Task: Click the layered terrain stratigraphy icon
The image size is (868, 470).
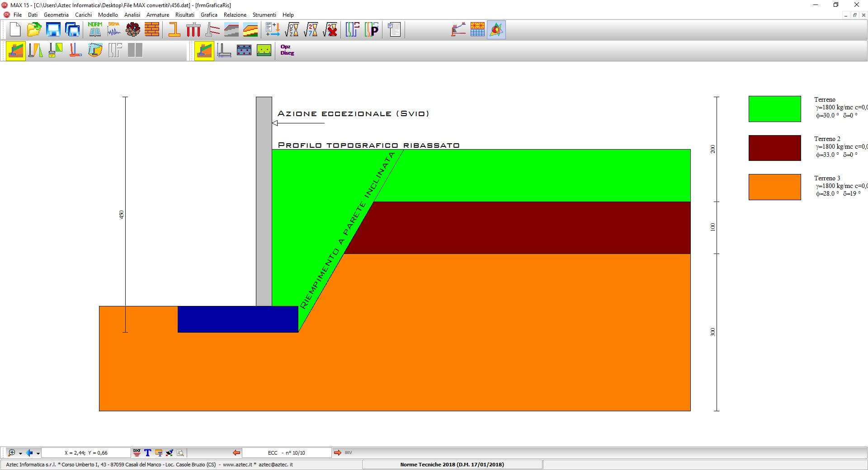Action: [250, 30]
